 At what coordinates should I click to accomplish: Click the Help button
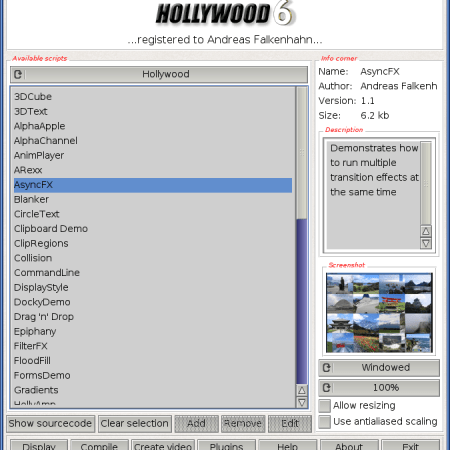288,445
